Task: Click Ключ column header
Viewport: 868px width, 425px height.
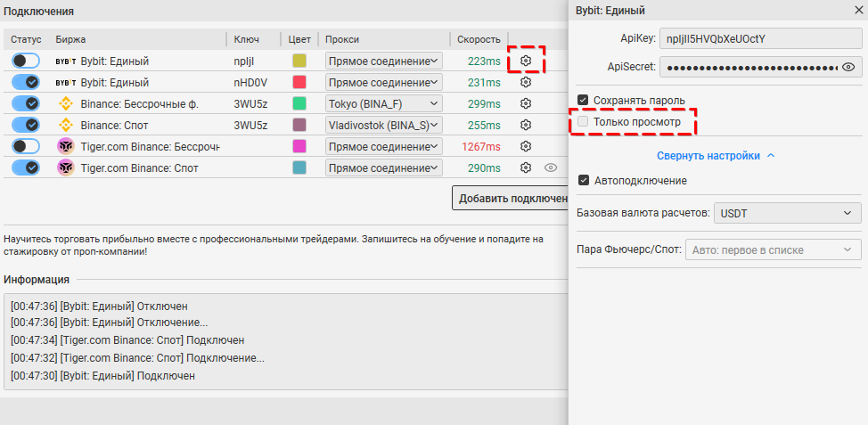Action: (246, 39)
